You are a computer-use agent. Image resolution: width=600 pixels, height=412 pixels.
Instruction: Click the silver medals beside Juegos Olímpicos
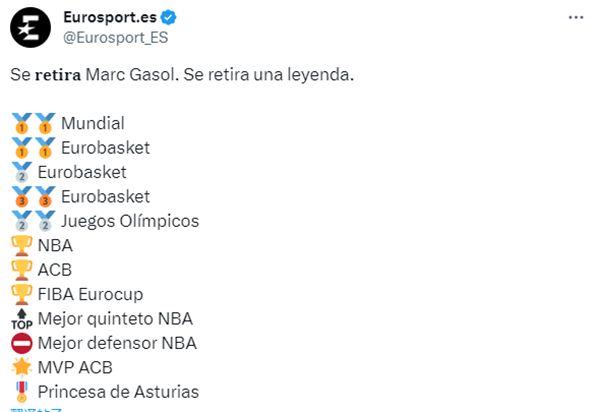(33, 221)
